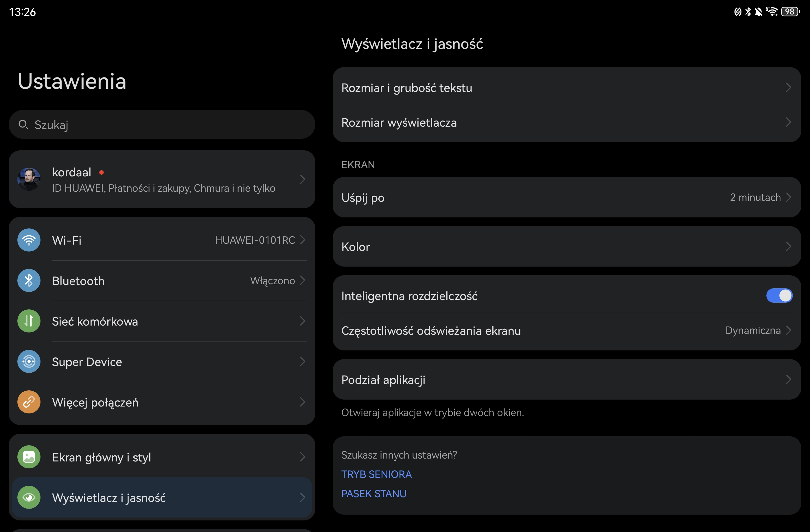Click the search magnifier icon
The width and height of the screenshot is (810, 532).
click(x=23, y=125)
